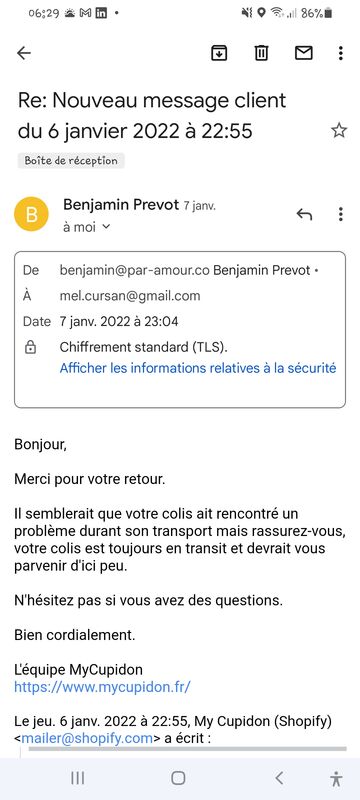Collapse the 'à moi' recipient details chevron
Image resolution: width=360 pixels, height=800 pixels.
pos(106,227)
